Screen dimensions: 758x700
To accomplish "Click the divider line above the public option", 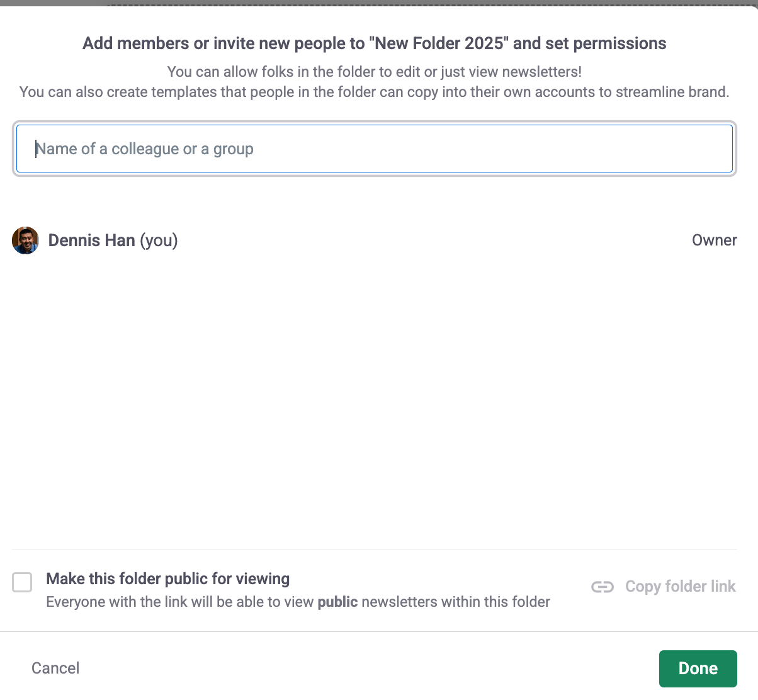I will click(374, 550).
